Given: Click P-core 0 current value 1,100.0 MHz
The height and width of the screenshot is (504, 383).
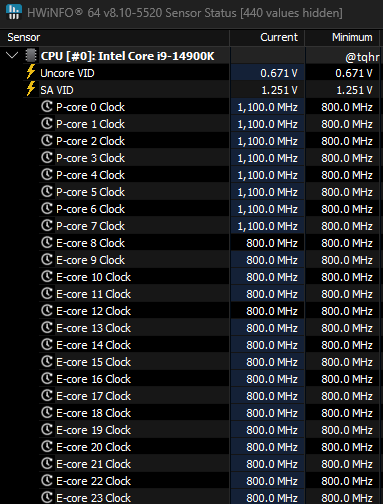Looking at the screenshot, I should coord(267,107).
